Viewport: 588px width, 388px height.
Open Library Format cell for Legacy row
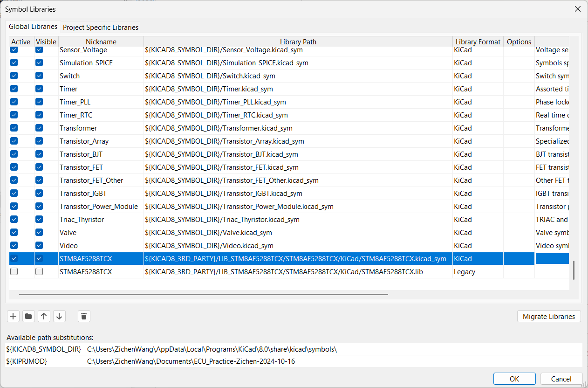478,271
